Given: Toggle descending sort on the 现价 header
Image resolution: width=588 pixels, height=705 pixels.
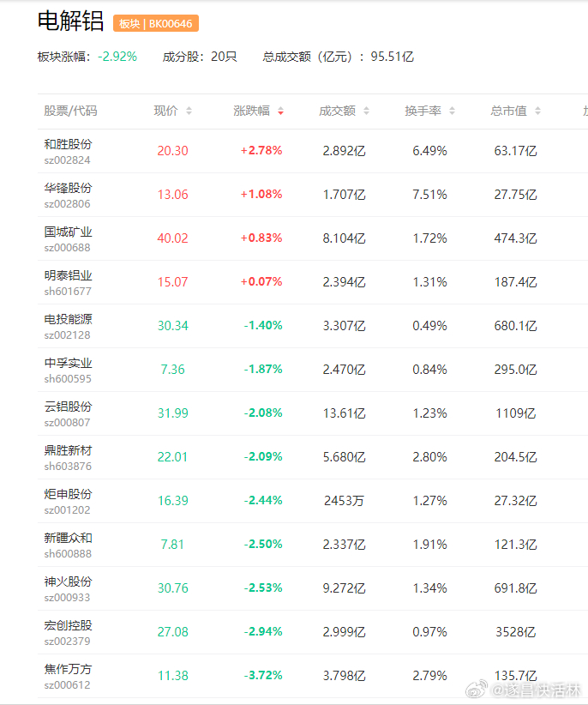Looking at the screenshot, I should (x=188, y=113).
